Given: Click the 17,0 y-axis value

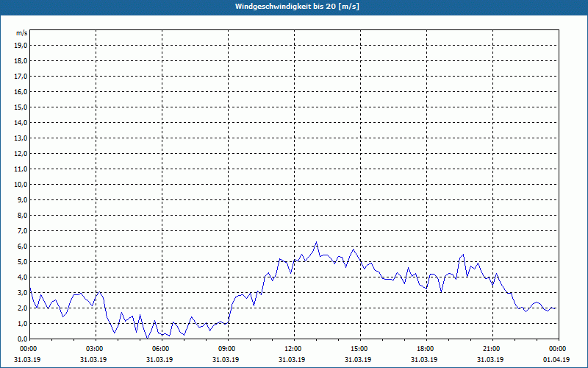Looking at the screenshot, I should tap(21, 77).
